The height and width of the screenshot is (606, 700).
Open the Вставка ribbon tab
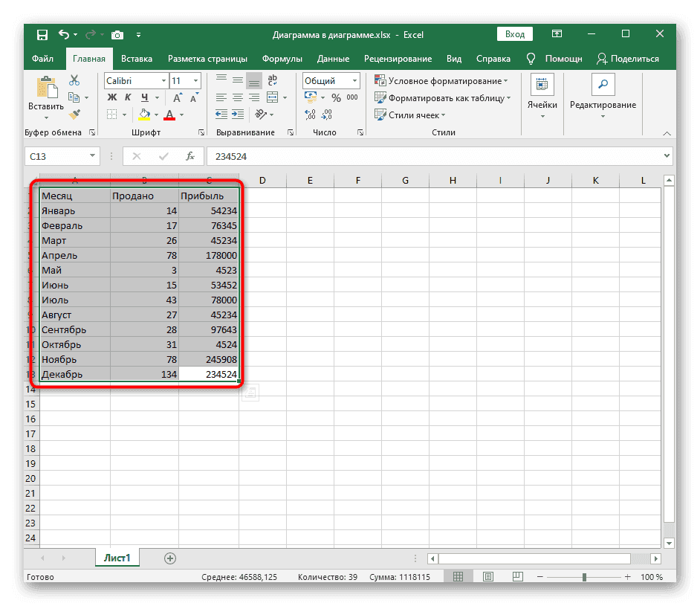click(x=137, y=59)
